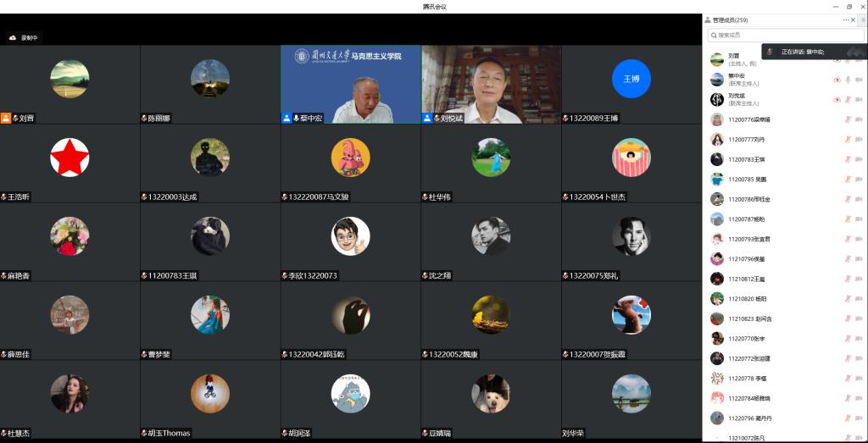
Task: Select the 13220087马文骏 video tile
Action: [x=350, y=163]
